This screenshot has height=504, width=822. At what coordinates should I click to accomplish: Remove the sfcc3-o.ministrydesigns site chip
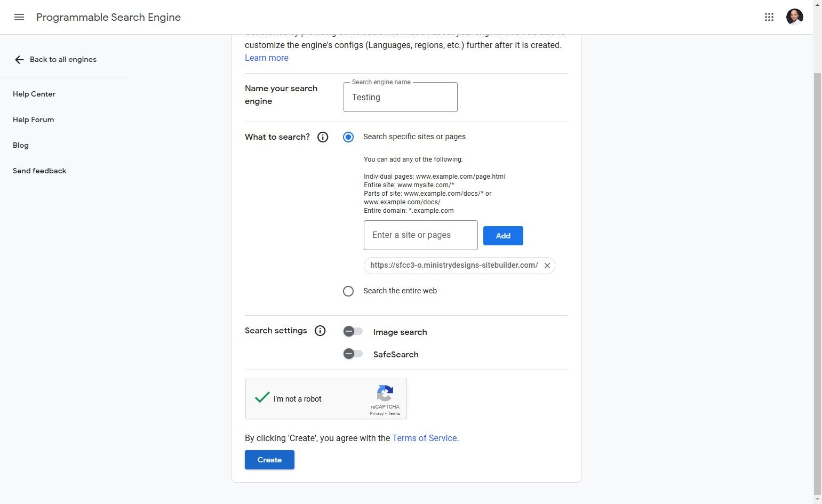coord(547,266)
